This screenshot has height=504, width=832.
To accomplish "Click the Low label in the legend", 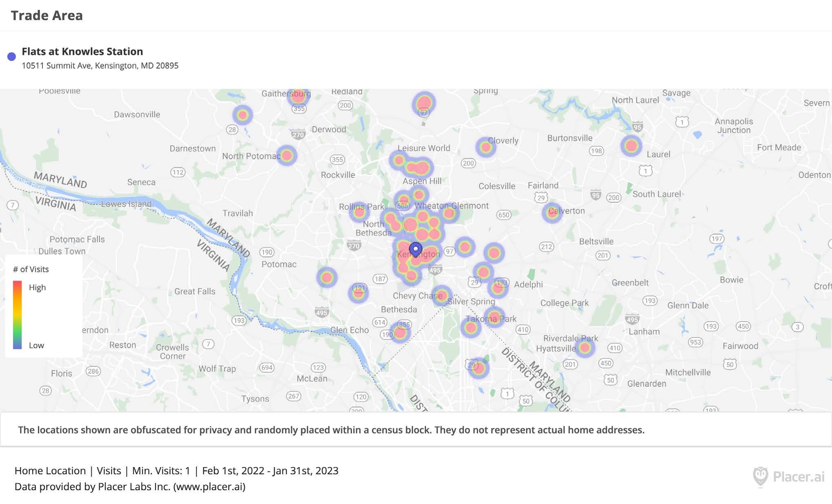I will point(36,345).
